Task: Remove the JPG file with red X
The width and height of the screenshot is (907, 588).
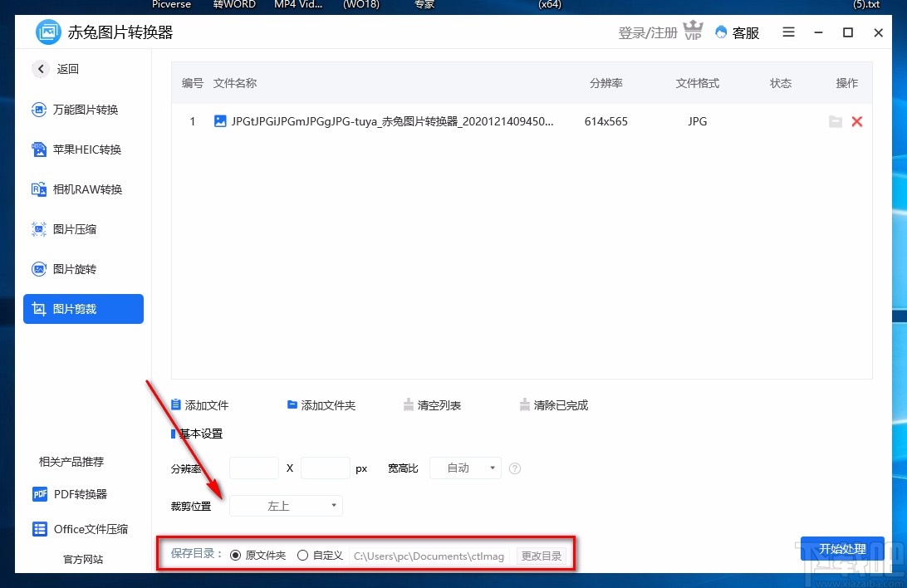Action: click(857, 121)
